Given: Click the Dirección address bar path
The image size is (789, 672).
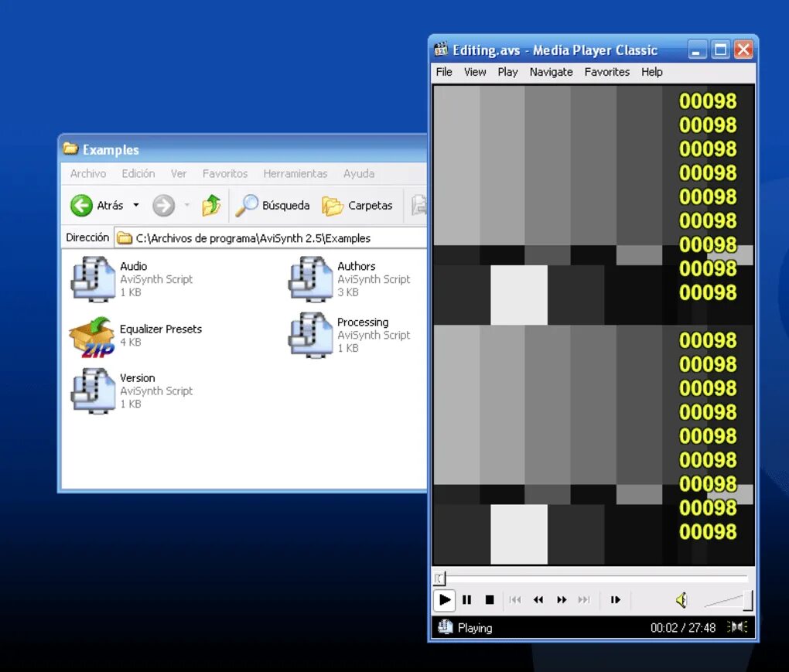Looking at the screenshot, I should (x=253, y=238).
